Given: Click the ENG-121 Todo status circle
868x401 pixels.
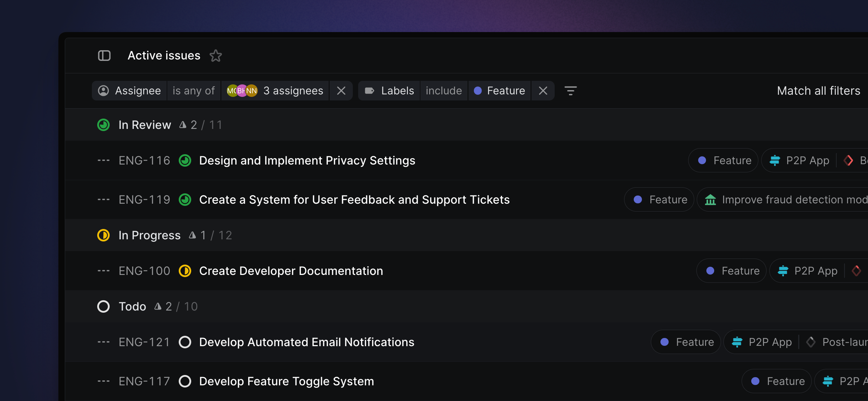Looking at the screenshot, I should click(x=185, y=342).
